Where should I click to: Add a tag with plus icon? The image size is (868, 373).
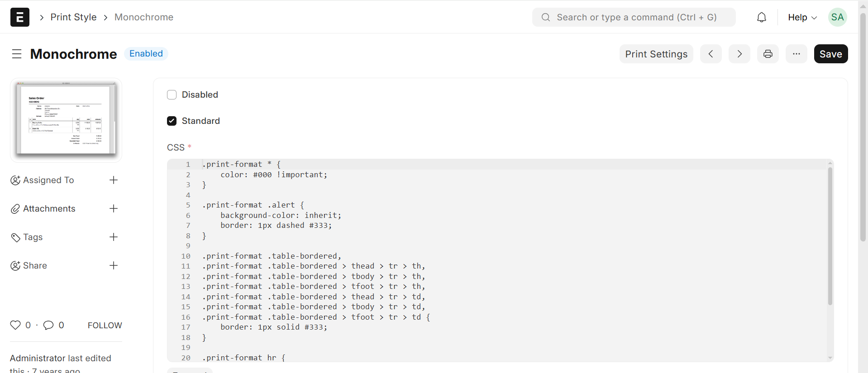[x=114, y=237]
